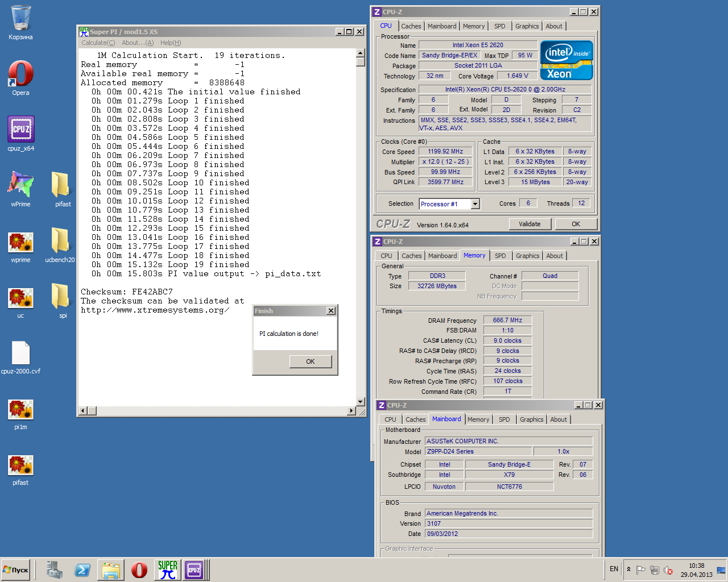728x582 pixels.
Task: Open the Recycle Bin desktop icon
Action: [x=20, y=23]
